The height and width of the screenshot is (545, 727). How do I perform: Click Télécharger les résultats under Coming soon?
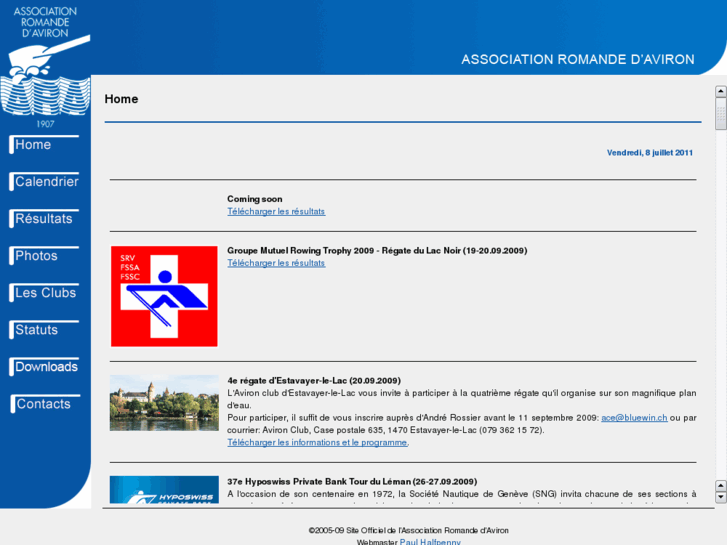coord(276,212)
